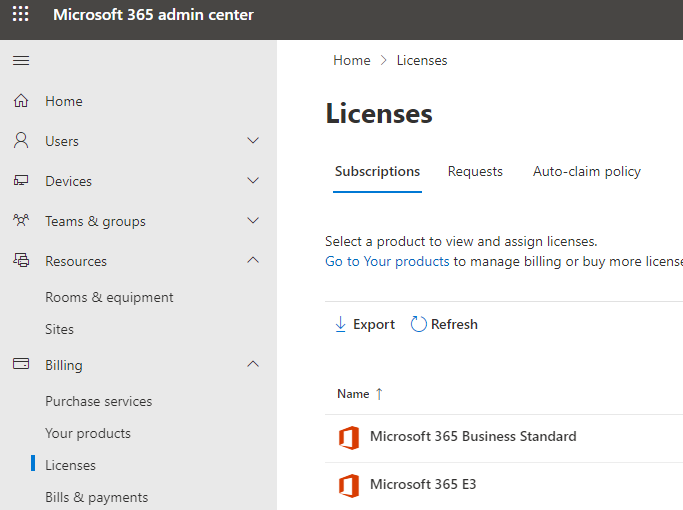Expand the Users section chevron

[253, 140]
